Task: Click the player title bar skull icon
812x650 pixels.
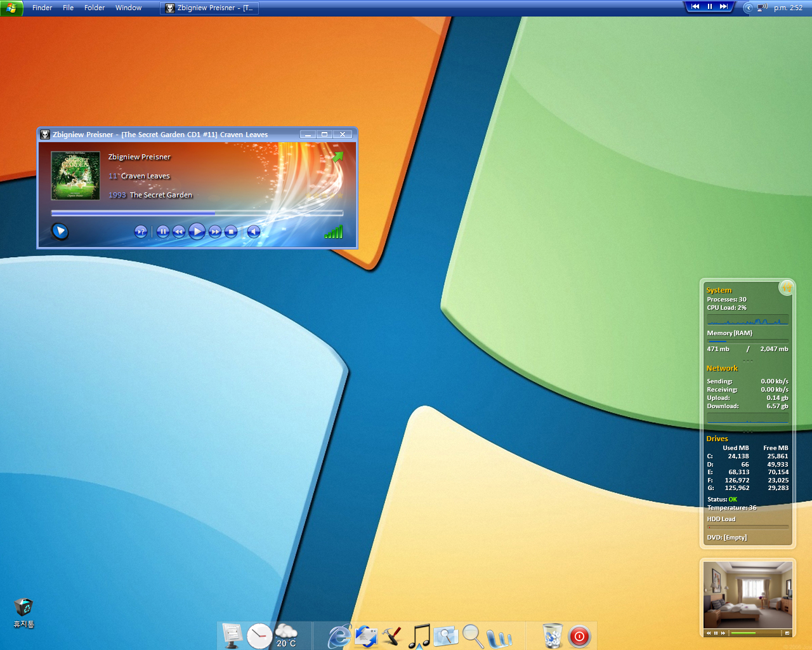Action: point(45,135)
